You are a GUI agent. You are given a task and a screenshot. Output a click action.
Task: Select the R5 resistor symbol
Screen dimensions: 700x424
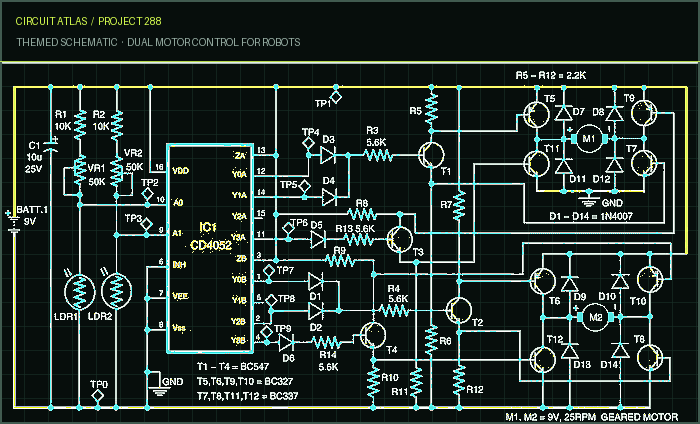coord(431,110)
